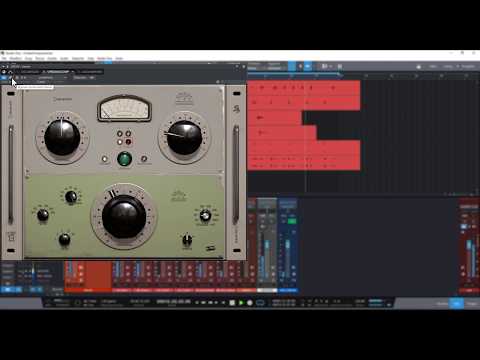This screenshot has height=360, width=480.
Task: Select the first red clip in the top track
Action: click(304, 88)
